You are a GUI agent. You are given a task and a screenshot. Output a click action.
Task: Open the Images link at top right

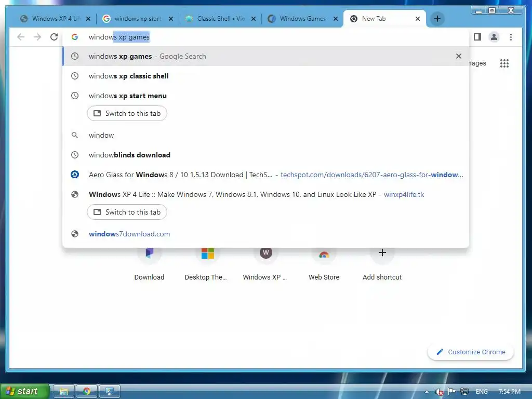tap(477, 63)
